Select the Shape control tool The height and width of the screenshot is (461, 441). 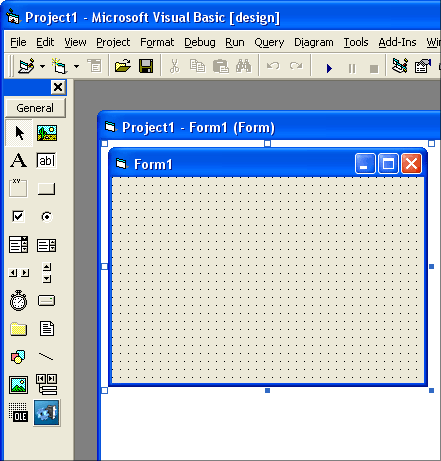coord(19,357)
